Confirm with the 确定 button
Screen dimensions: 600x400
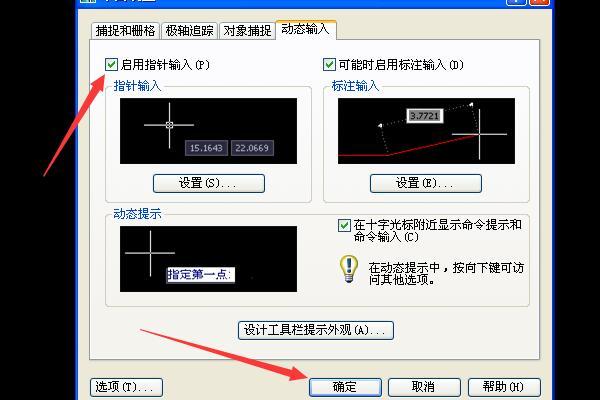(345, 387)
